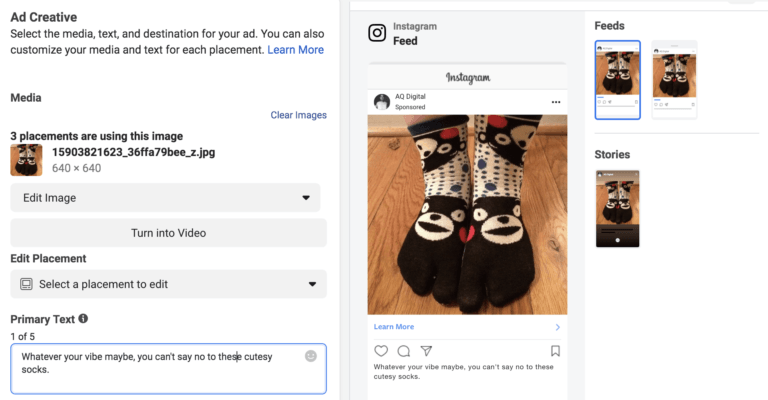Click the Instagram logo icon above Feed
This screenshot has height=400, width=768.
point(377,33)
